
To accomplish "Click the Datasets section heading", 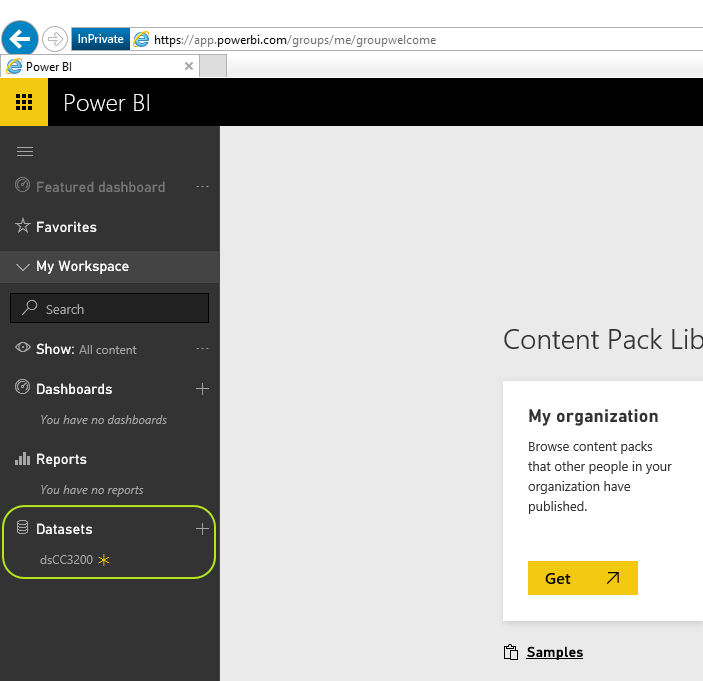I will point(64,529).
